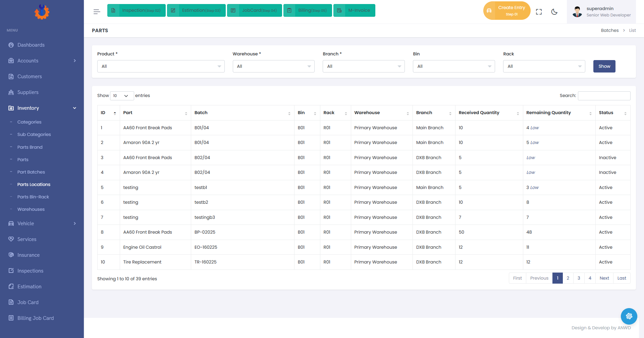This screenshot has height=338, width=644.
Task: Select Parts Brand submenu item
Action: (30, 147)
